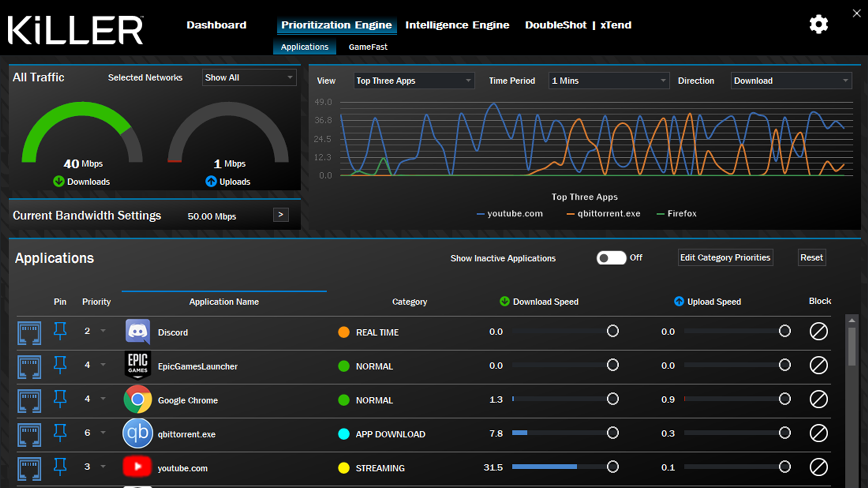Click the Edit Category Priorities button
The height and width of the screenshot is (488, 868).
click(x=726, y=258)
